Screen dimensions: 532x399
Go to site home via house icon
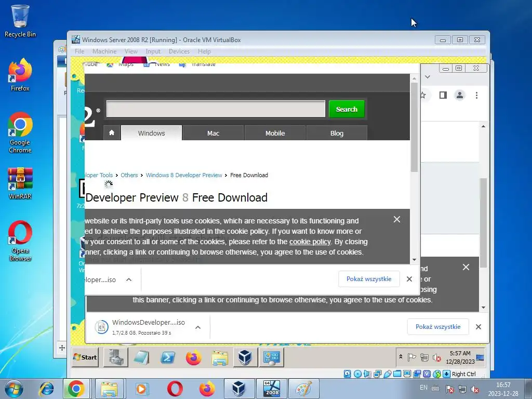point(112,132)
